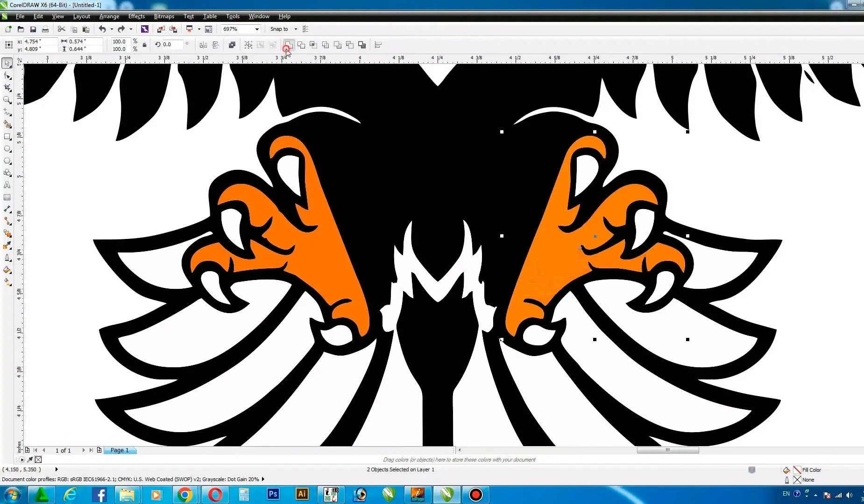
Task: Choose the Zoom tool
Action: [x=7, y=99]
